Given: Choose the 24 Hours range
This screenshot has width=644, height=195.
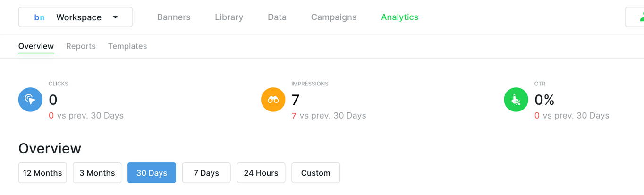Looking at the screenshot, I should [261, 173].
